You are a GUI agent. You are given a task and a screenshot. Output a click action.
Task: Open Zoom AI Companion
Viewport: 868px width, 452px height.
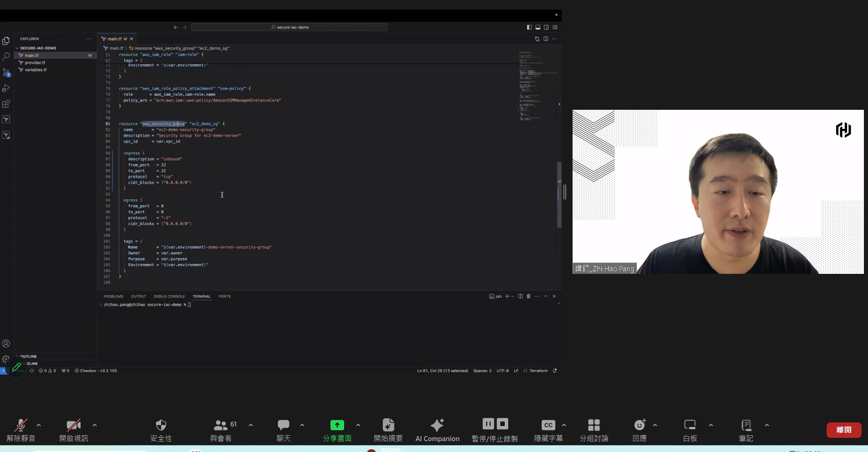pos(437,430)
